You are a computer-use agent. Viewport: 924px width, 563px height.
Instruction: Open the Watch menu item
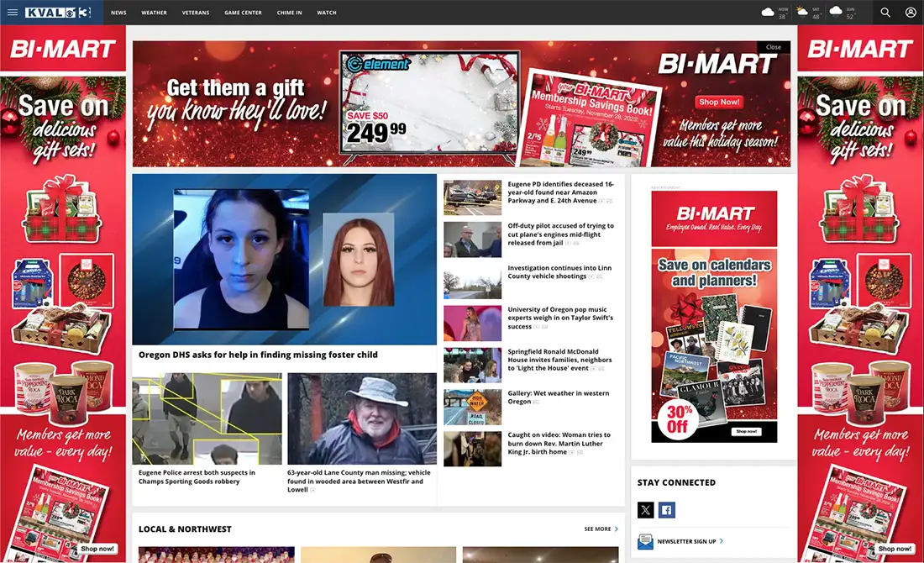pos(327,13)
